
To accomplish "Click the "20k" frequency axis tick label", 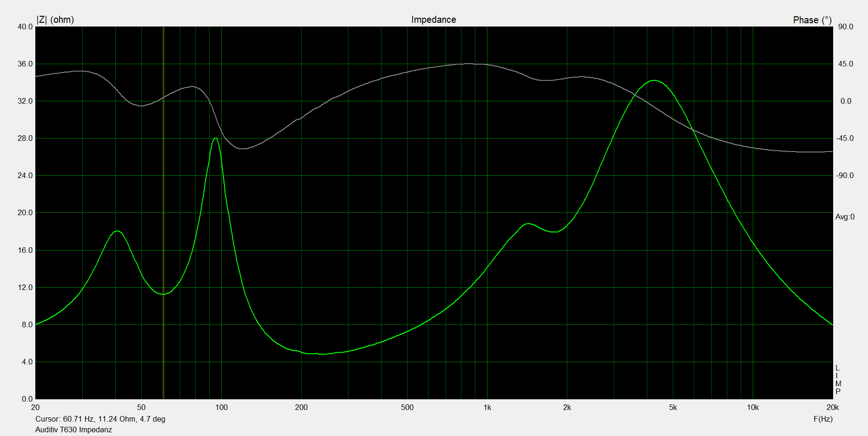I will coord(832,408).
